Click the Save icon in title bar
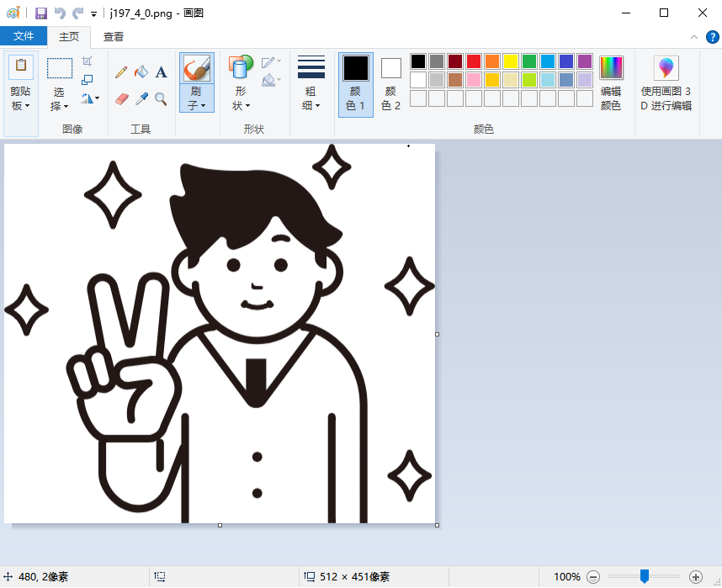Image resolution: width=722 pixels, height=588 pixels. pos(40,13)
